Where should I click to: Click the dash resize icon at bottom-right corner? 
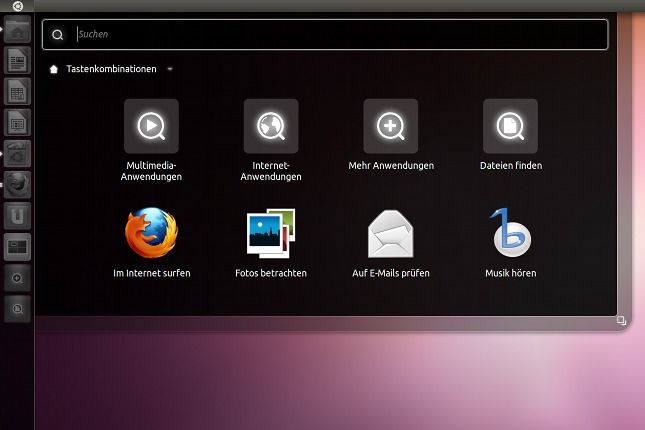coord(621,320)
